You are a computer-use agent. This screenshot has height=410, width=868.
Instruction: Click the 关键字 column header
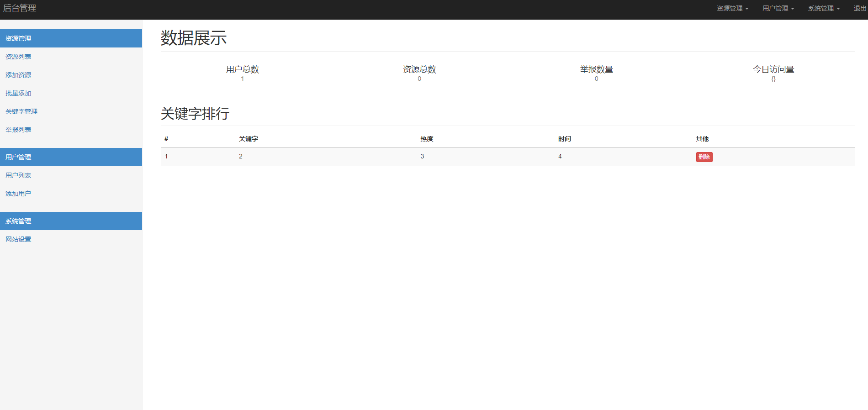(249, 139)
